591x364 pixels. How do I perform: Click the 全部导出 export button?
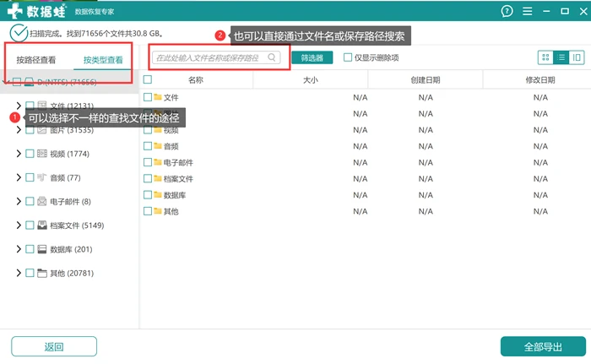coord(543,346)
